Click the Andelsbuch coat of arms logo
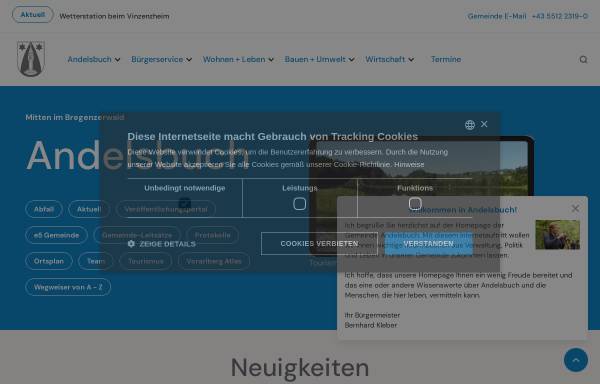This screenshot has height=384, width=600. (x=31, y=59)
